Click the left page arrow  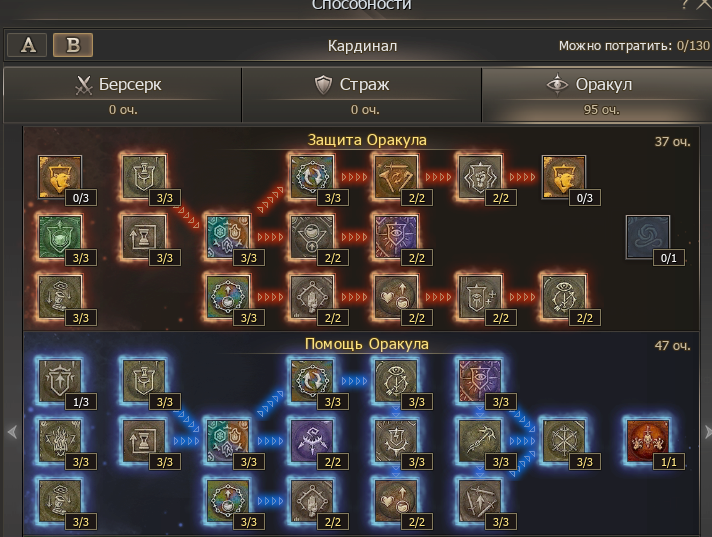coord(13,432)
